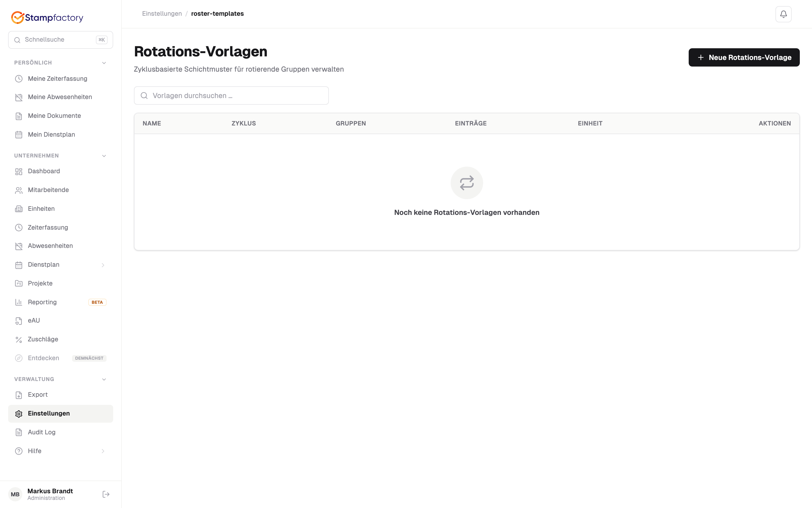
Task: Click the Rotations-Vorlagen page heading
Action: (201, 51)
